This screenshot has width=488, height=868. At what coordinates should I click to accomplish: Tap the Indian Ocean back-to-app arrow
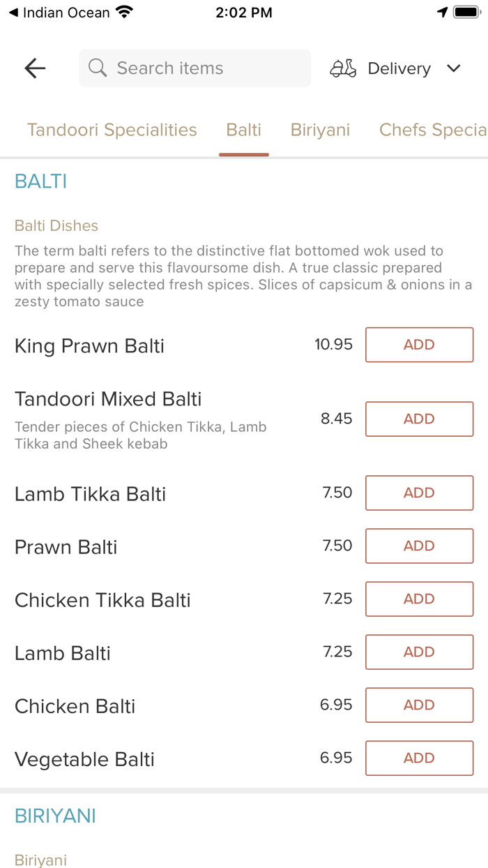13,13
